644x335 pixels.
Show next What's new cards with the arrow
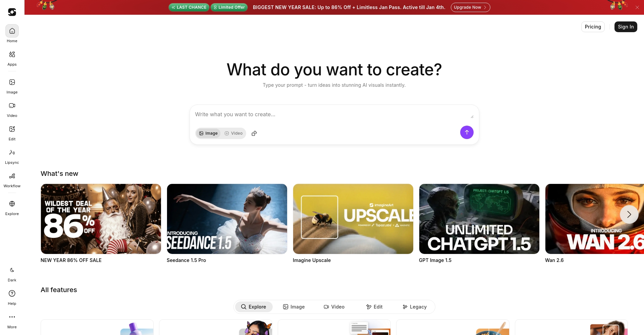click(629, 214)
